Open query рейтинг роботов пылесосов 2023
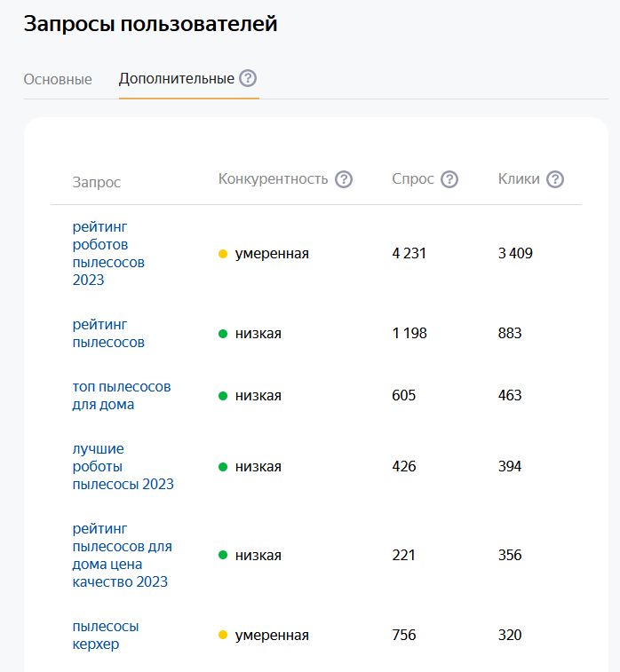This screenshot has height=672, width=620. pyautogui.click(x=108, y=253)
